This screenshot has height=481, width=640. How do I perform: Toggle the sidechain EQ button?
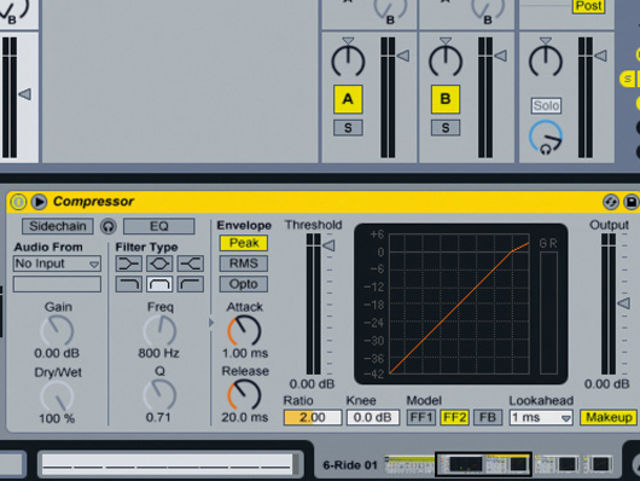(159, 226)
